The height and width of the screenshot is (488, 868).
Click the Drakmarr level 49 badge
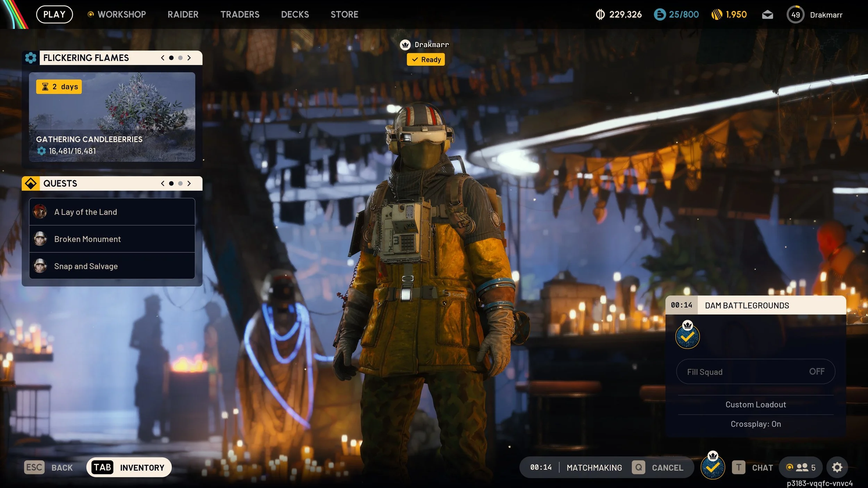[x=796, y=14]
